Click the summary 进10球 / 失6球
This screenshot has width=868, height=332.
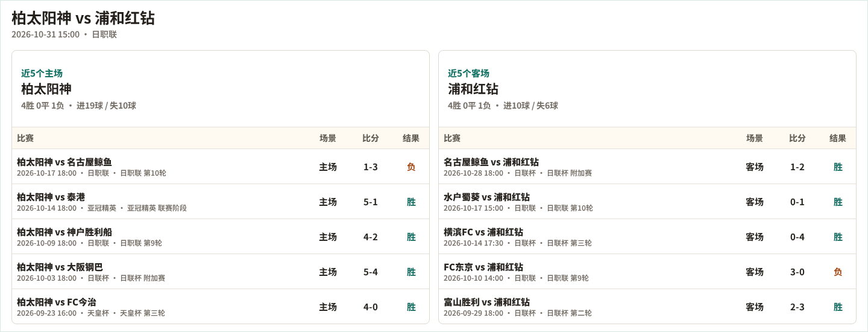(530, 106)
